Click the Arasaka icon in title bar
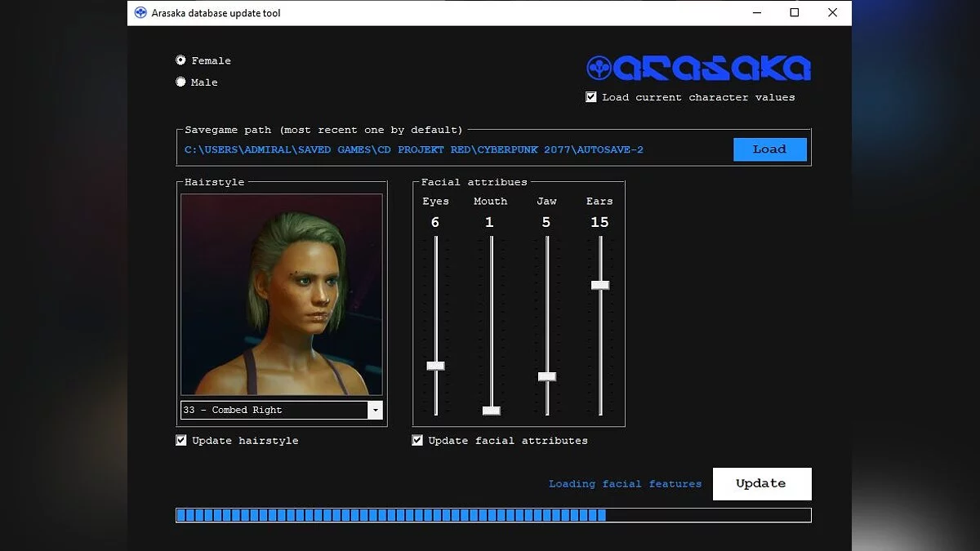The width and height of the screenshot is (980, 551). click(x=140, y=13)
